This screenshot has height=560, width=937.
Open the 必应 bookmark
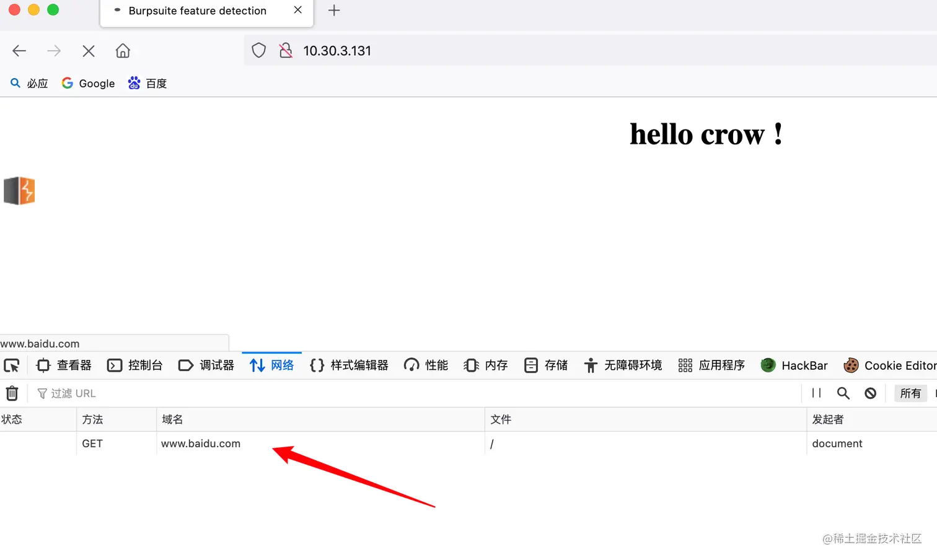point(29,83)
